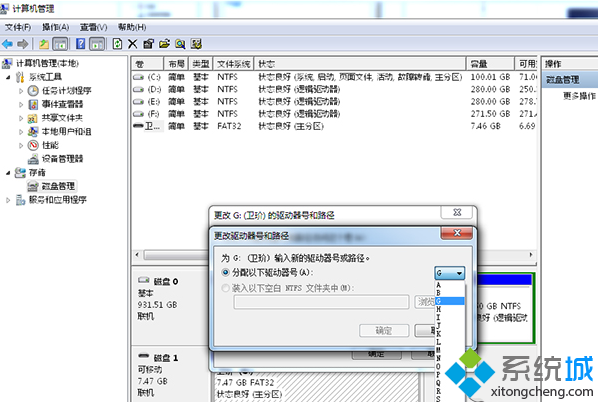Click the Back arrow toolbar icon
This screenshot has height=402, width=598.
tap(7, 44)
